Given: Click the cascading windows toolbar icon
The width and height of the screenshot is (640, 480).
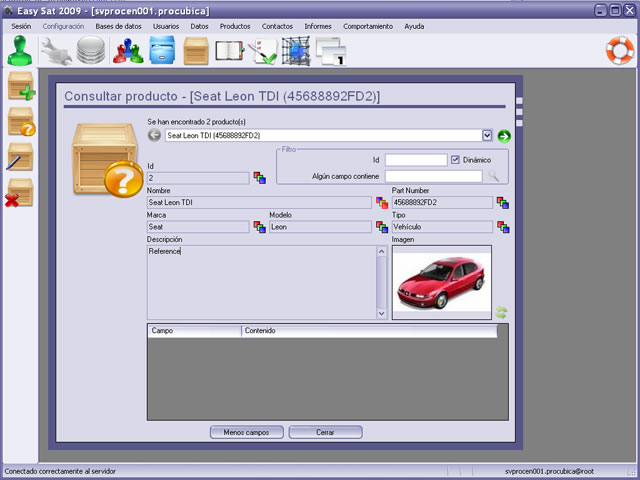Looking at the screenshot, I should tap(331, 51).
